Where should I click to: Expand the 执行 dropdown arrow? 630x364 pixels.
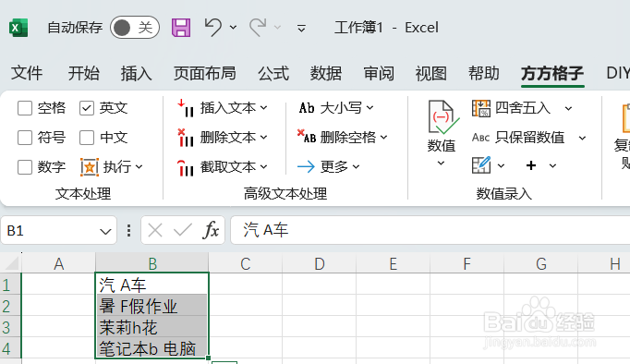pos(139,166)
